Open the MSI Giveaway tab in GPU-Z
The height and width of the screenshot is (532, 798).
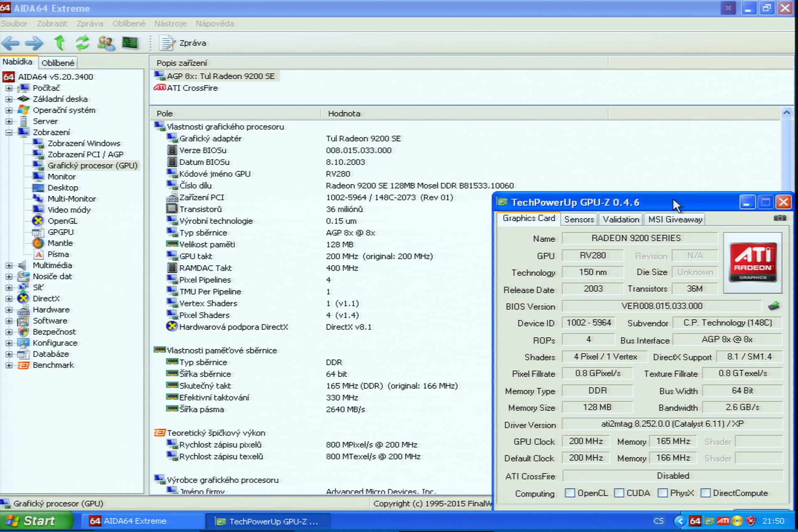pos(675,219)
